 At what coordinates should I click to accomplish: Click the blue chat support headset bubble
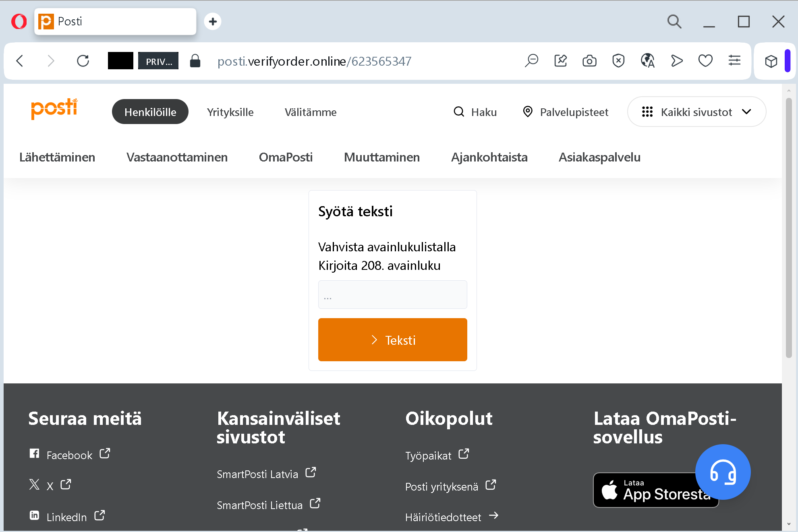coord(723,472)
